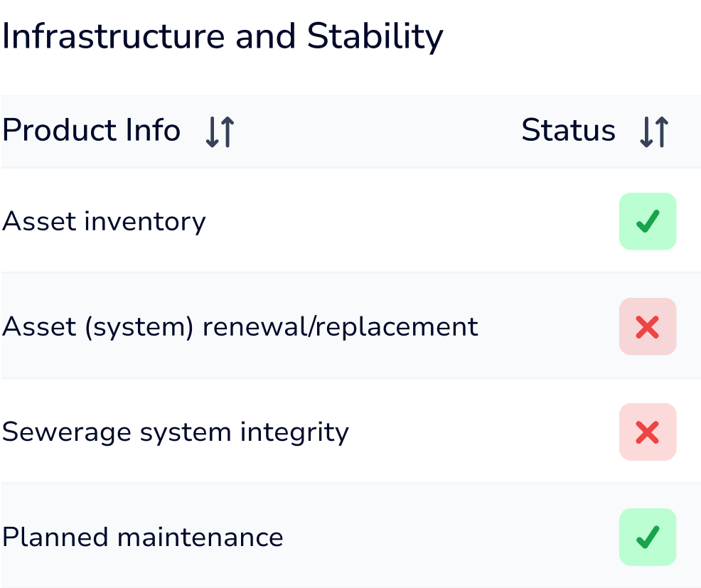Click the 'Status' column header text

(568, 131)
